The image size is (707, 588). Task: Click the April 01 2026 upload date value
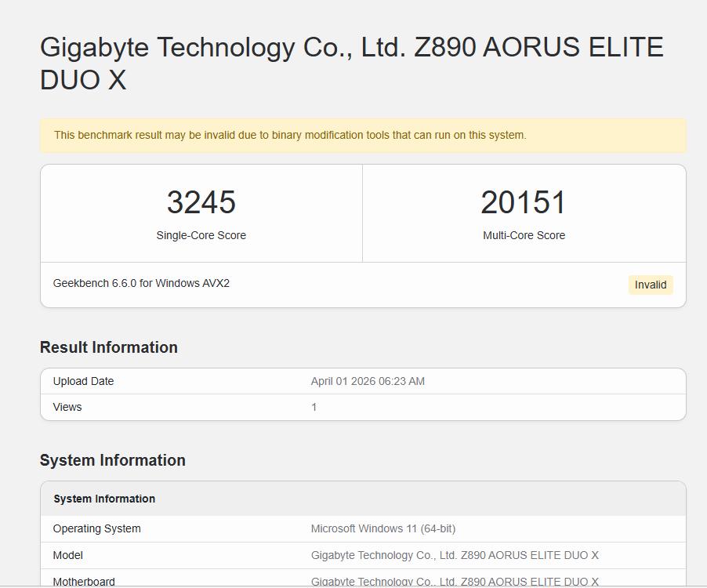(368, 381)
